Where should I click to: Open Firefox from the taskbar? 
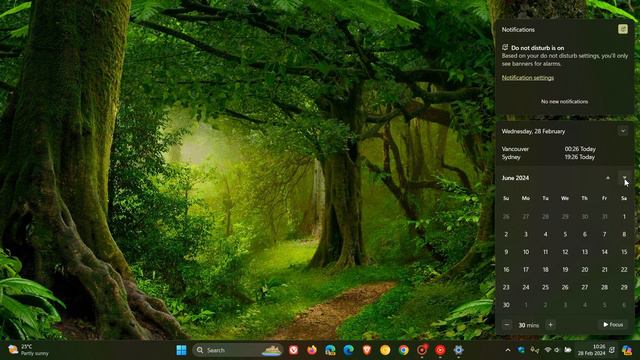312,350
